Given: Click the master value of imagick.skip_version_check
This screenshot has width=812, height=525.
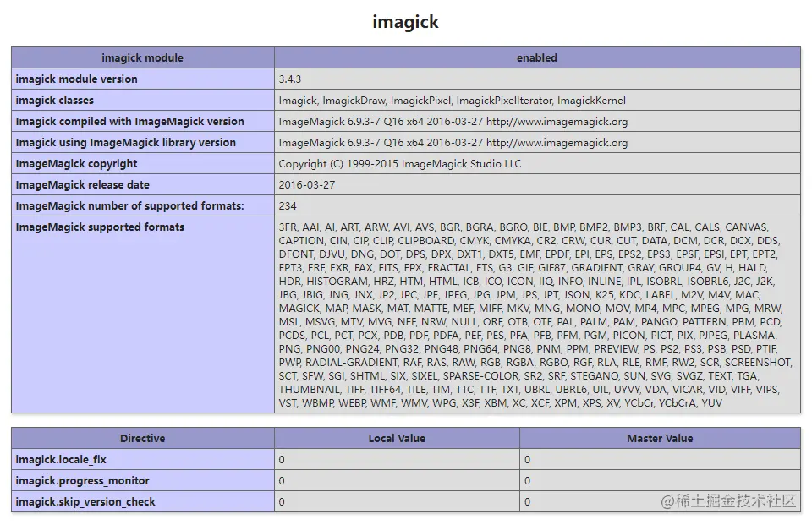Looking at the screenshot, I should tap(527, 502).
